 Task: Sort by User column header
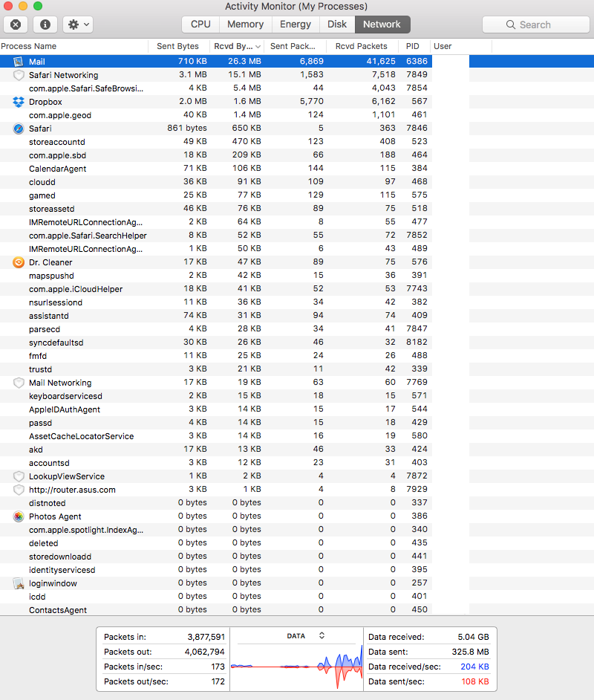coord(461,46)
